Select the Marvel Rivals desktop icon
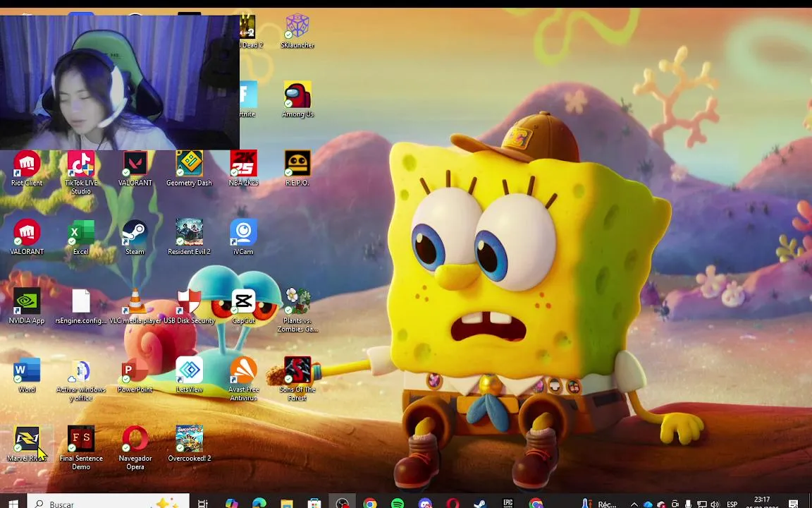 click(x=27, y=445)
